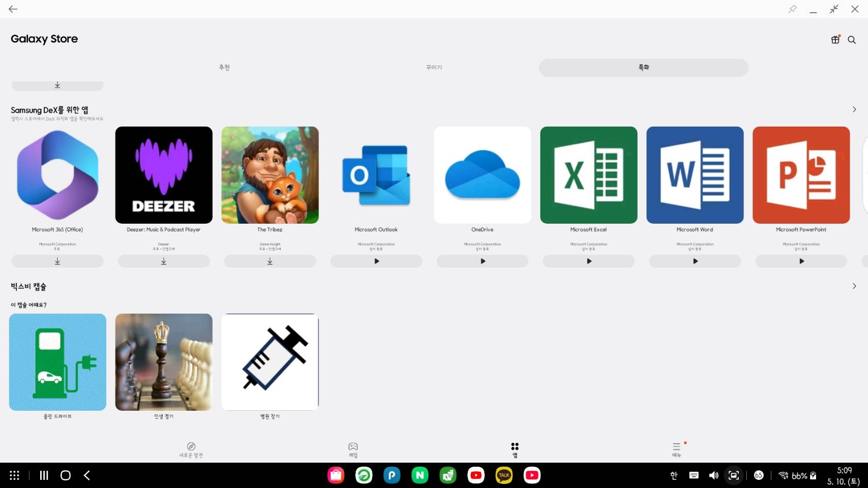Download The Tribez game
868x488 pixels.
coord(270,261)
